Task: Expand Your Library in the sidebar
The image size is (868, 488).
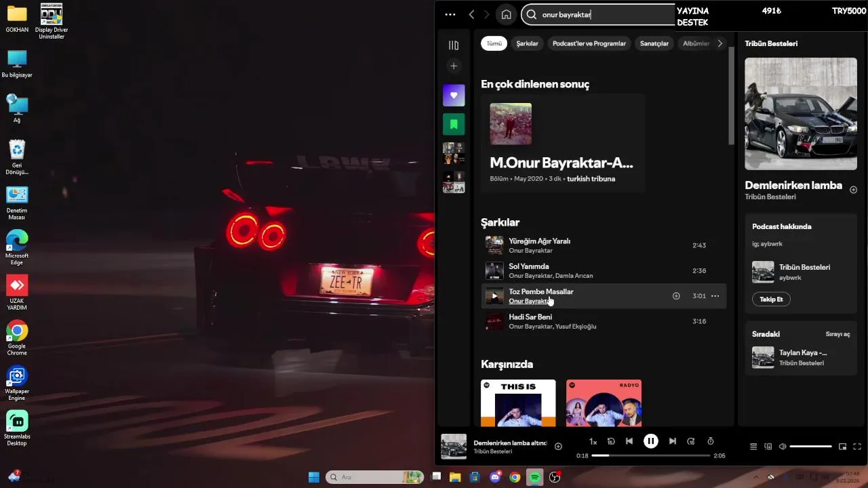Action: (x=454, y=45)
